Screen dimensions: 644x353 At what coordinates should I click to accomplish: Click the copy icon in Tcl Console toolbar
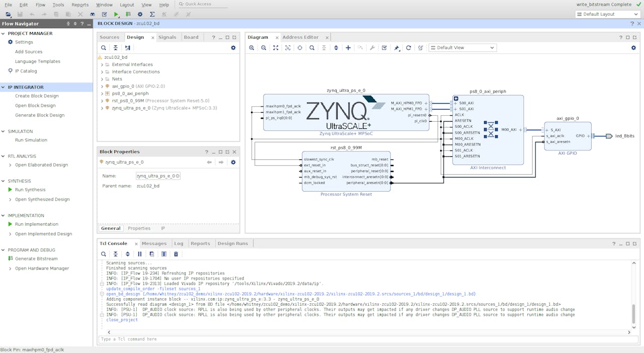pos(152,254)
